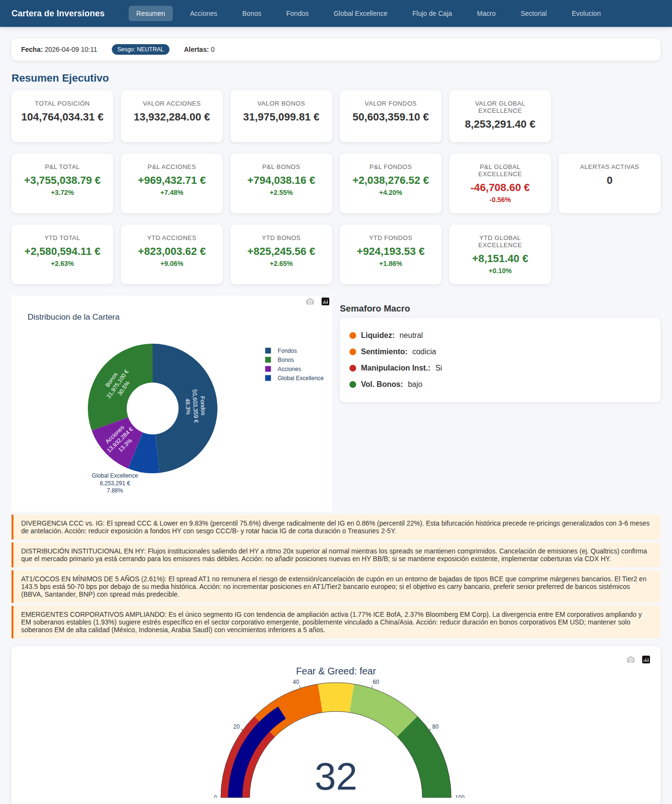The image size is (672, 804).
Task: Click Plotly logo icon on Fear & Greed chart
Action: [x=646, y=660]
